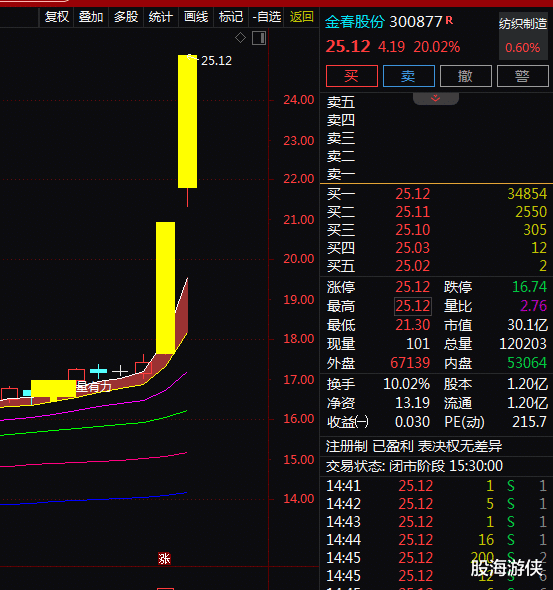Open the 统计 statistics tool
Image resolution: width=553 pixels, height=590 pixels.
[161, 17]
